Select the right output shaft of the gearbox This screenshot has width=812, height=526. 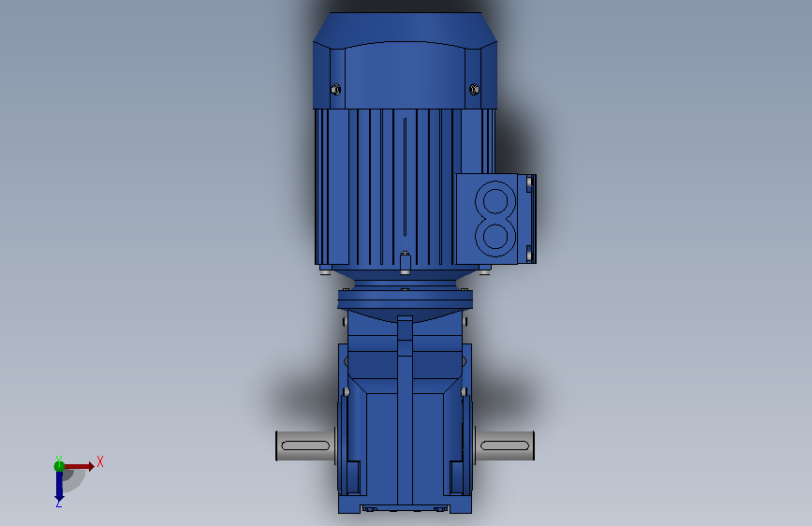(x=505, y=446)
